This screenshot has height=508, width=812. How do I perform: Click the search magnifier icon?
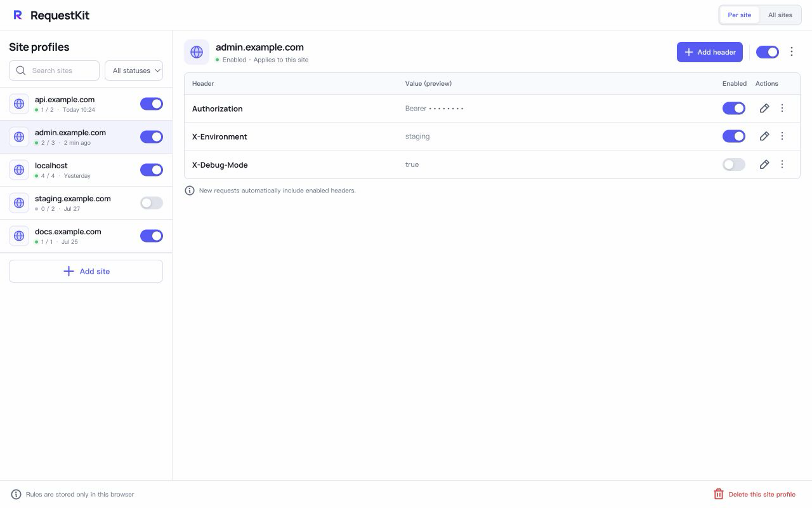(21, 70)
